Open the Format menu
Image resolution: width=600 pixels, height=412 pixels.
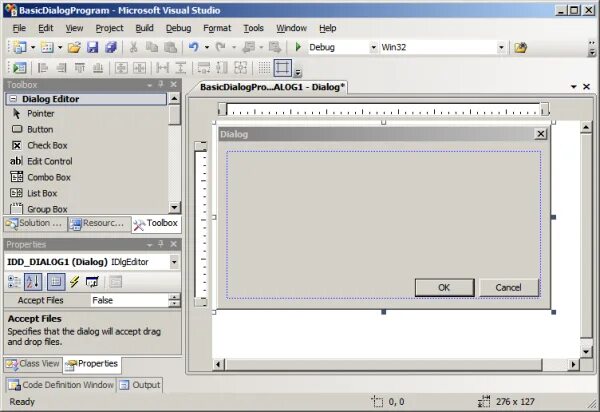[x=217, y=28]
